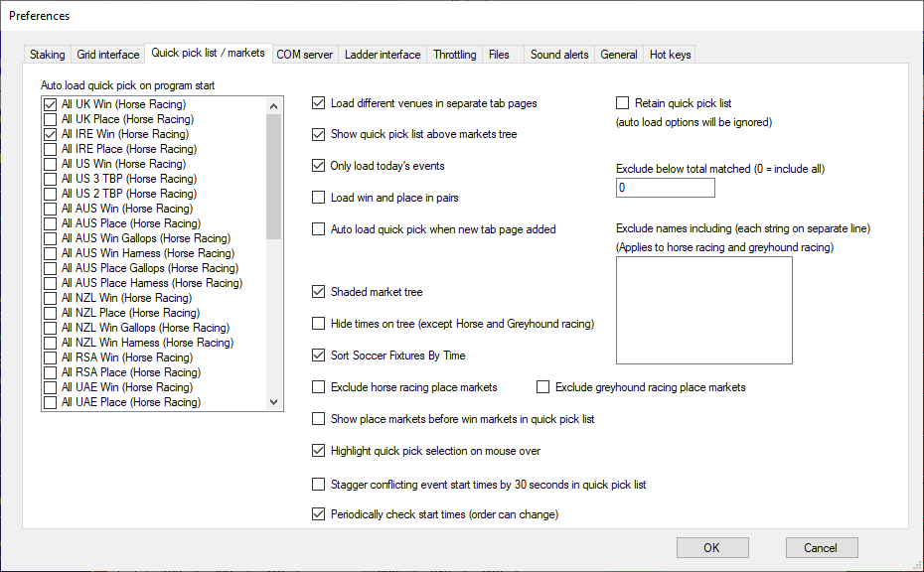The image size is (924, 572).
Task: Uncheck Only load today's events
Action: (x=318, y=166)
